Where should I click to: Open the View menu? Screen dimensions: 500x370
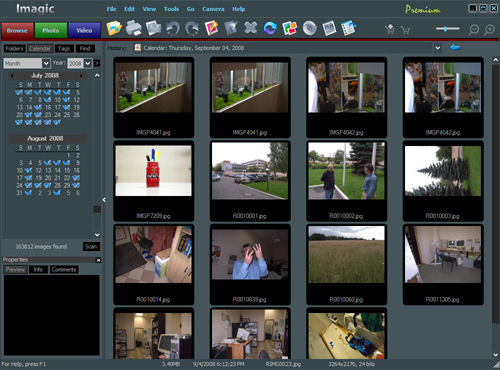(149, 9)
